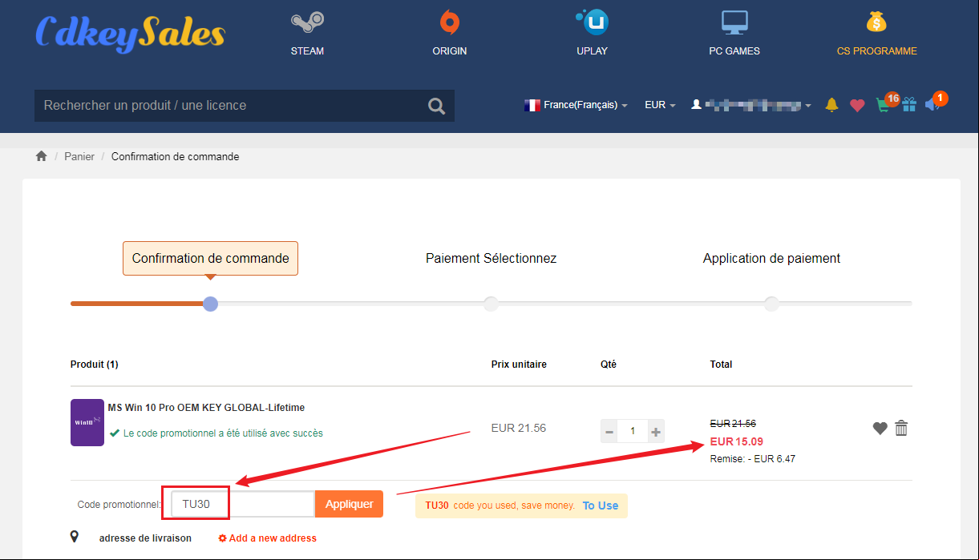
Task: Expand the user account dropdown
Action: (x=751, y=105)
